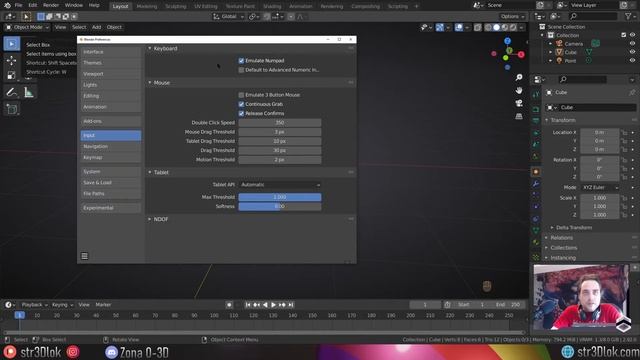Enable Emulate 3 Button Mouse
Viewport: 640px width, 360px height.
[x=241, y=95]
